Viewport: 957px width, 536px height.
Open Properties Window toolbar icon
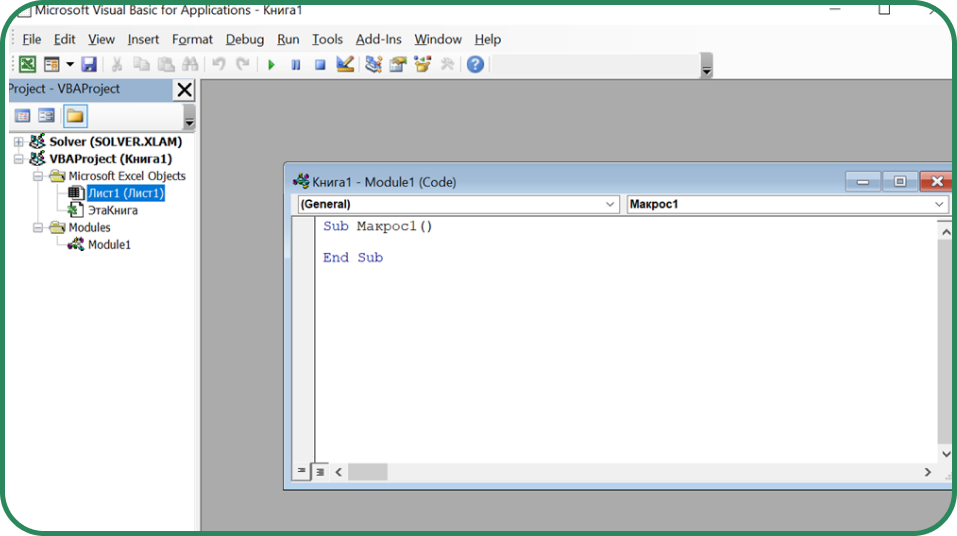pos(398,64)
